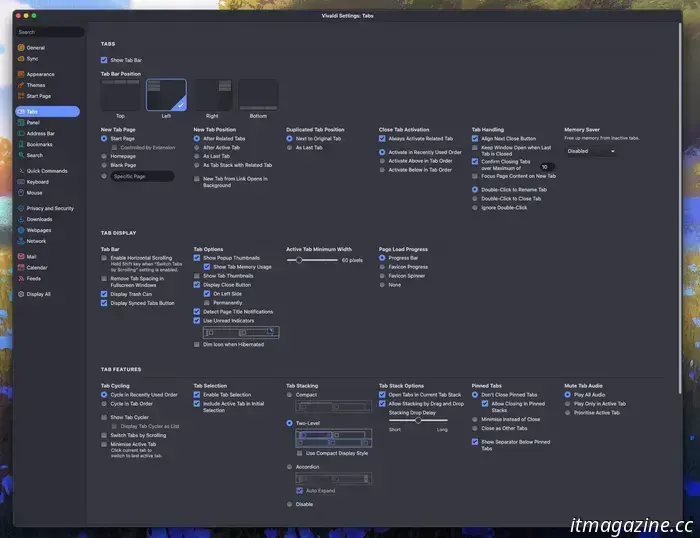Toggle Align Next Close Button
The image size is (700, 538).
click(475, 138)
